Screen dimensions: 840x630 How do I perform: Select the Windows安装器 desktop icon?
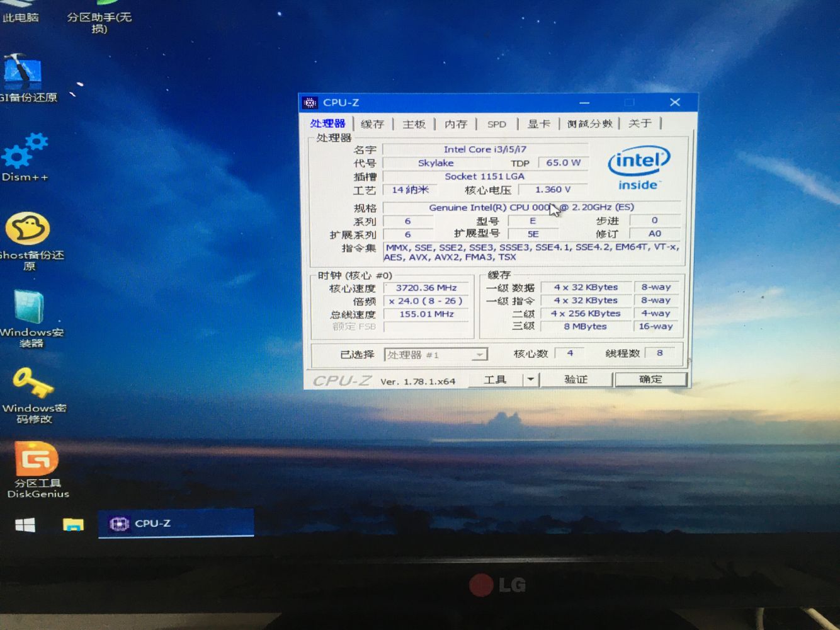pyautogui.click(x=30, y=318)
